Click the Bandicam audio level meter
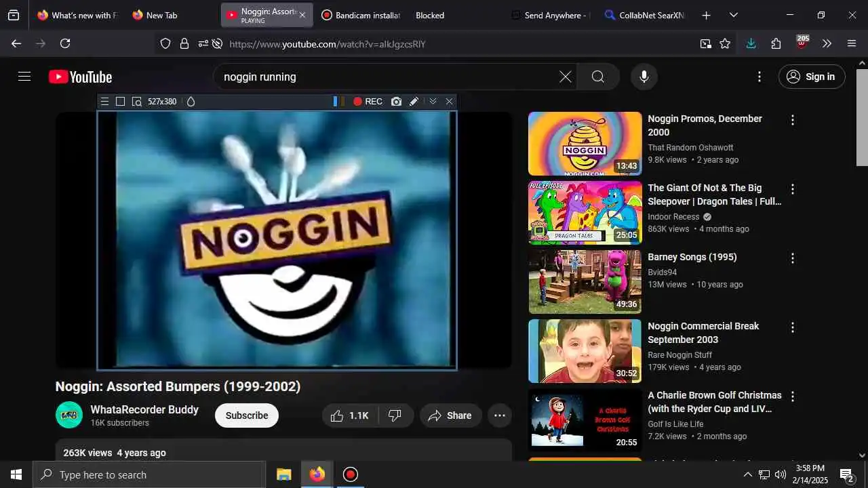868x488 pixels. (338, 102)
